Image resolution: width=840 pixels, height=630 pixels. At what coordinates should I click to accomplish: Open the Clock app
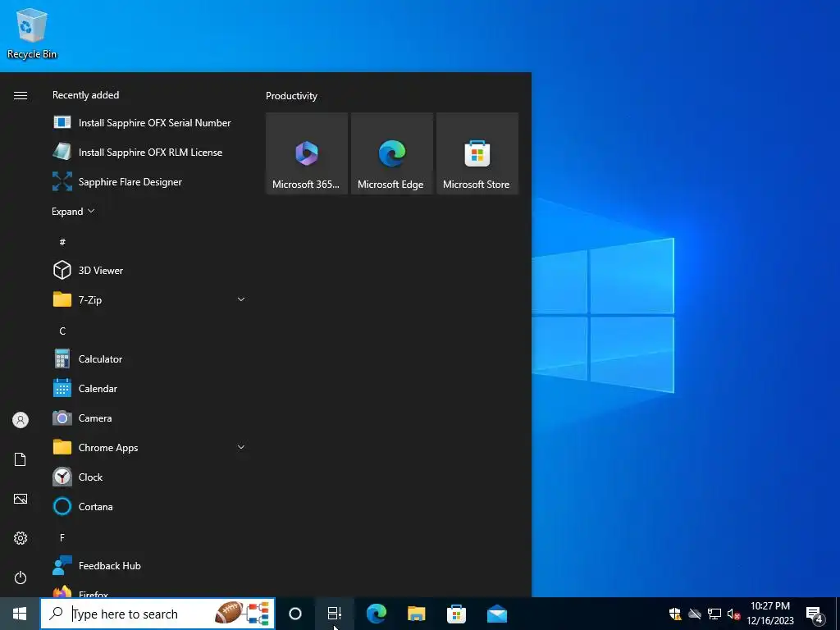coord(148,477)
